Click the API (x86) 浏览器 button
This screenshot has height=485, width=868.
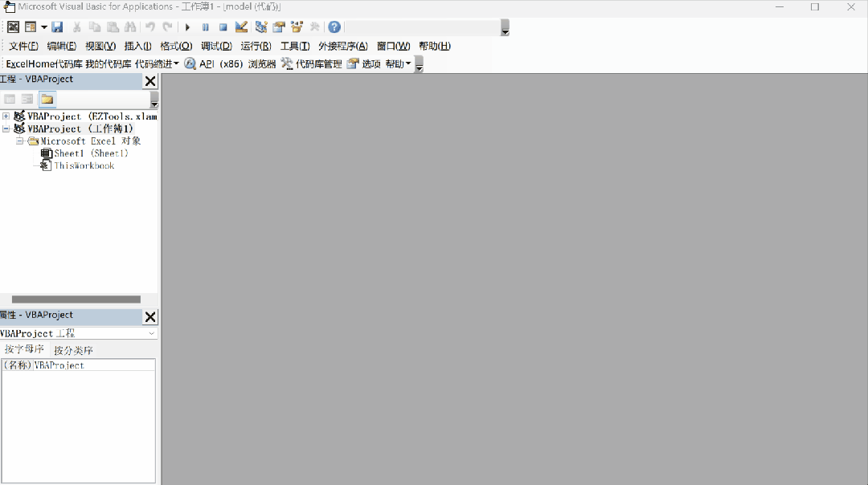[231, 63]
